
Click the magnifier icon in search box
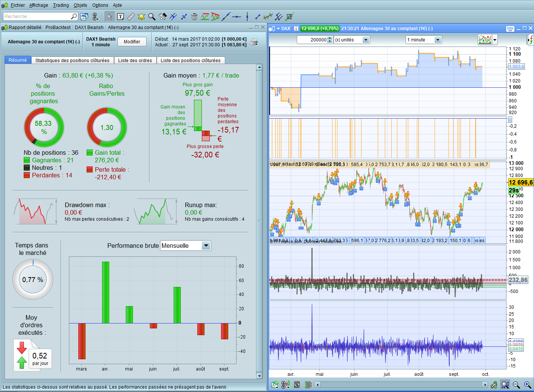coord(74,16)
